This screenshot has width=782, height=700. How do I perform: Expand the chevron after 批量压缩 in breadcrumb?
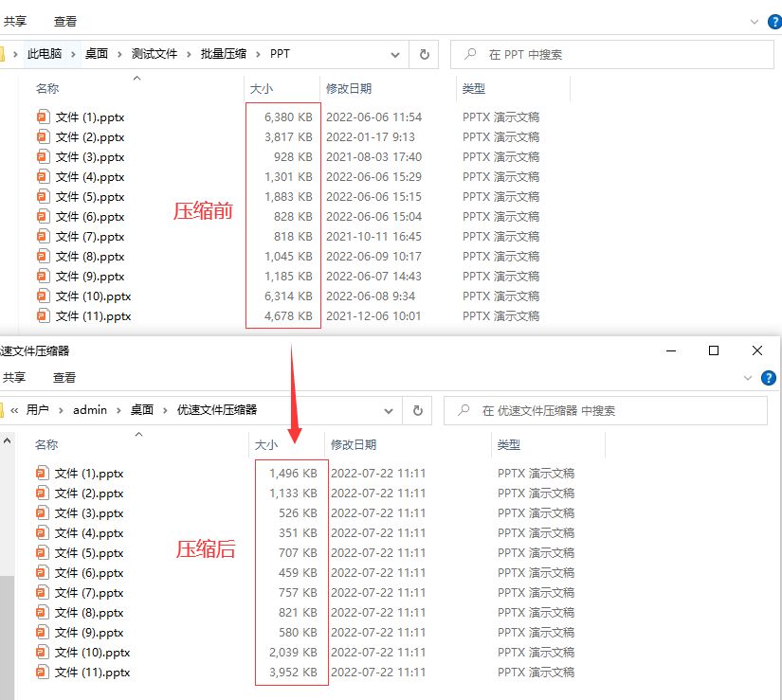click(x=258, y=54)
